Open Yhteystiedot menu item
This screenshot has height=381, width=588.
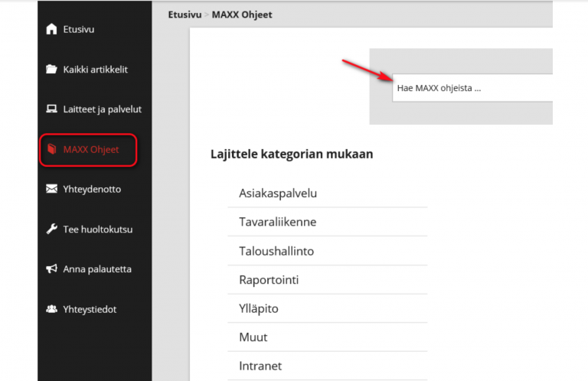click(x=90, y=309)
